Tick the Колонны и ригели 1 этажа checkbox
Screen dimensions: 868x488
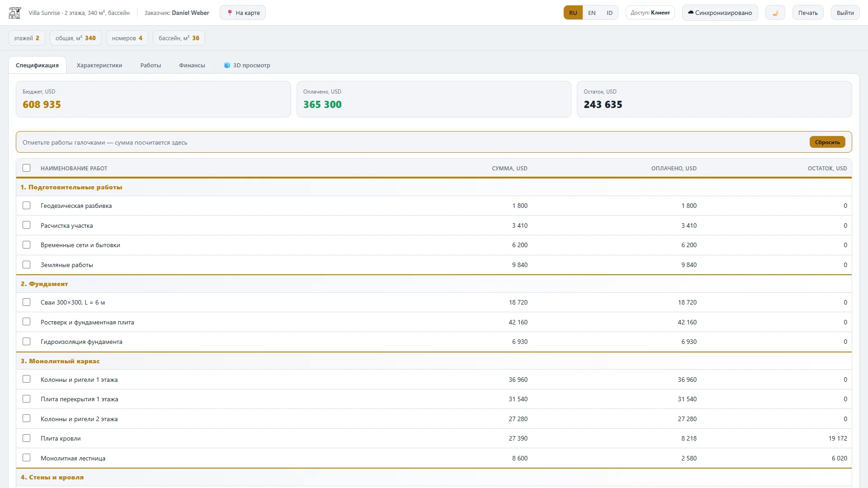coord(27,379)
